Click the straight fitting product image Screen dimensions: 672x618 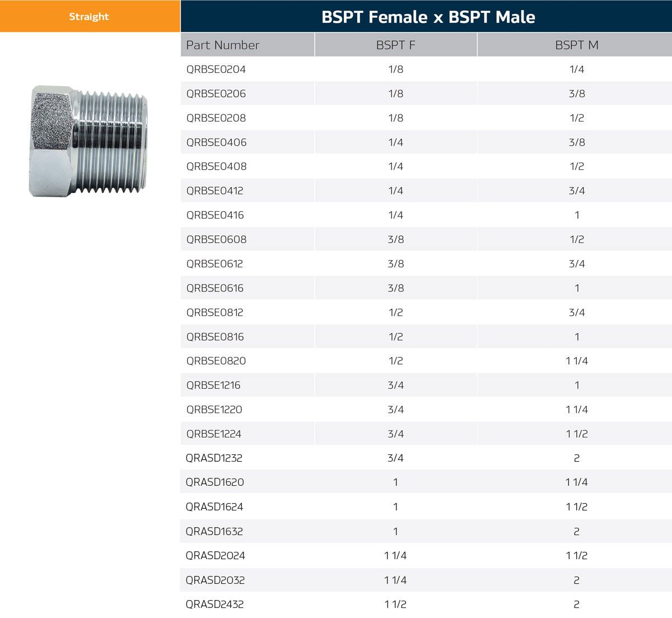click(x=88, y=141)
